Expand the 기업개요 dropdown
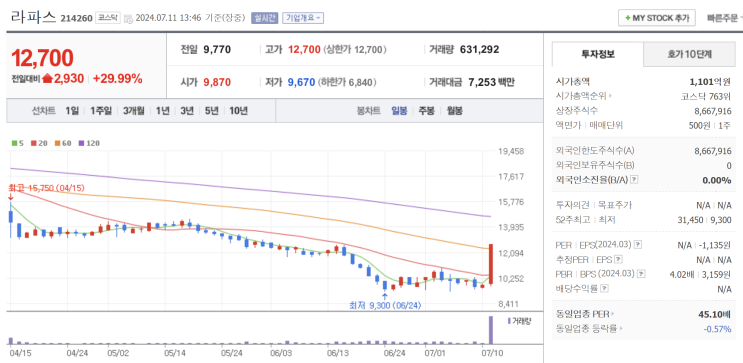The image size is (743, 363). pyautogui.click(x=303, y=18)
